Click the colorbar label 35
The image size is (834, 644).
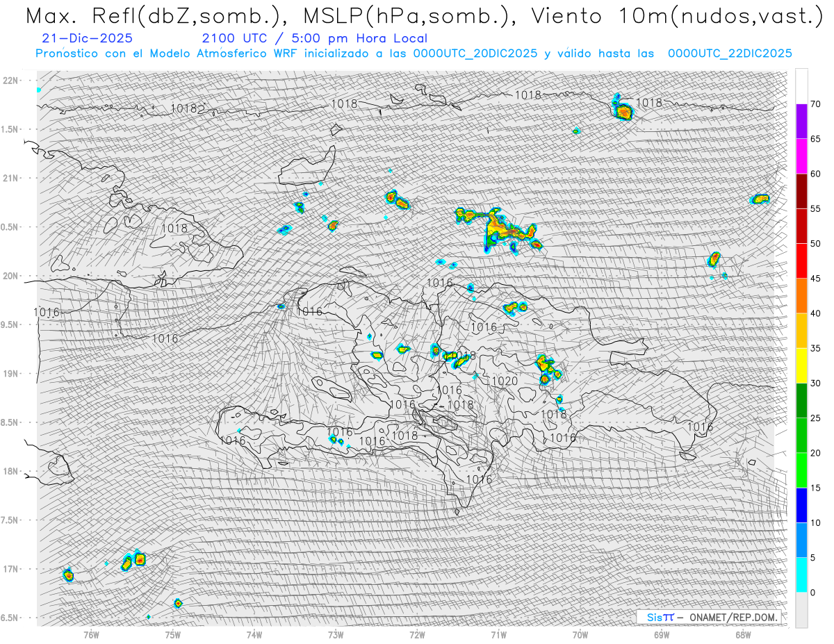click(815, 349)
